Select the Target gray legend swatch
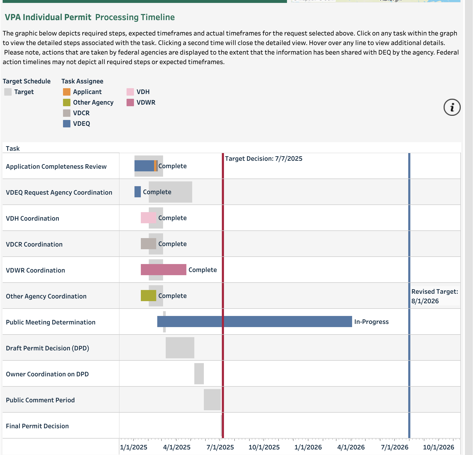476x455 pixels. point(7,92)
